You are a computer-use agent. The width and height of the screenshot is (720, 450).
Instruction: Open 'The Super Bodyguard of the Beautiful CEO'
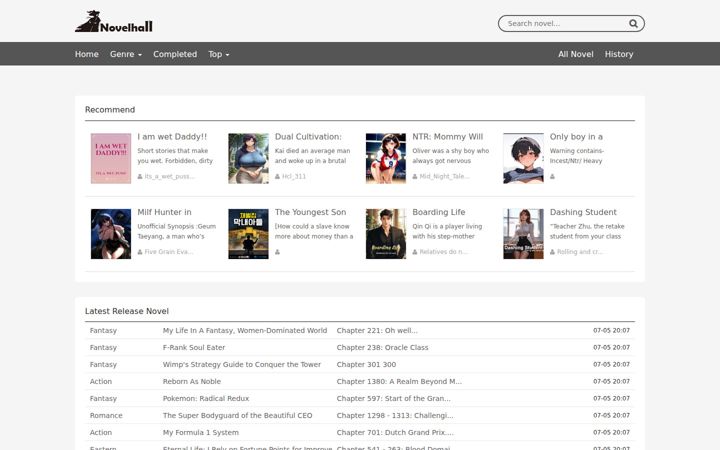(x=237, y=416)
